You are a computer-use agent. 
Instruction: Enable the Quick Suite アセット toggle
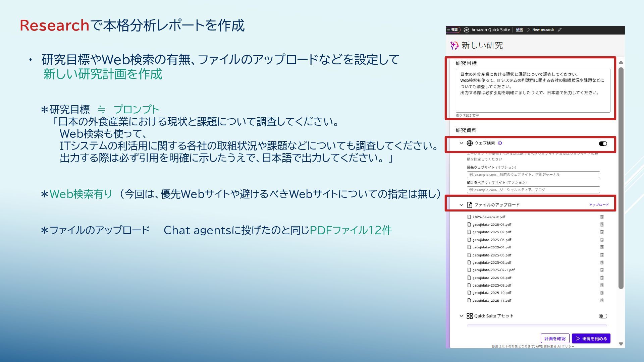(x=603, y=316)
